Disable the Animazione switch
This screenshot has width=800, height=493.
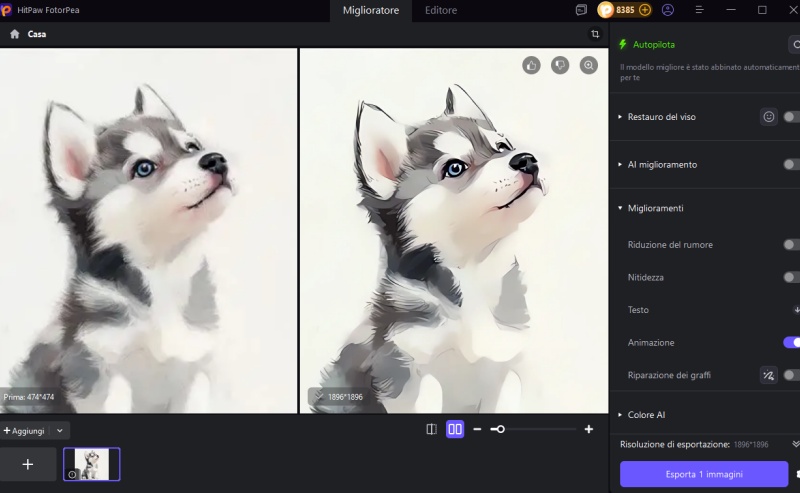click(792, 342)
